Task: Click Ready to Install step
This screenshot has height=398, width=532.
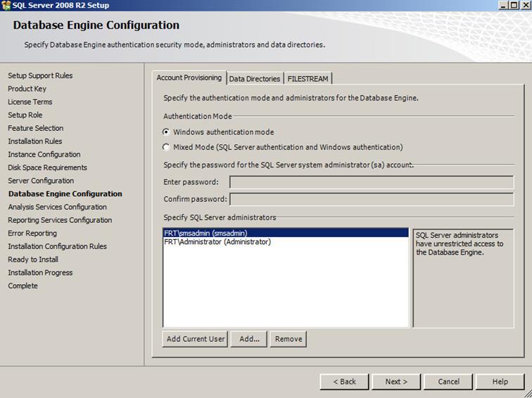Action: [33, 259]
